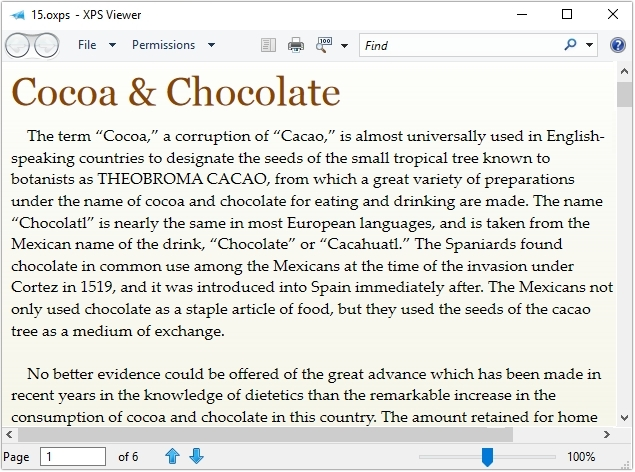This screenshot has width=635, height=472.
Task: Click the XPS Viewer app icon in title bar
Action: [16, 15]
